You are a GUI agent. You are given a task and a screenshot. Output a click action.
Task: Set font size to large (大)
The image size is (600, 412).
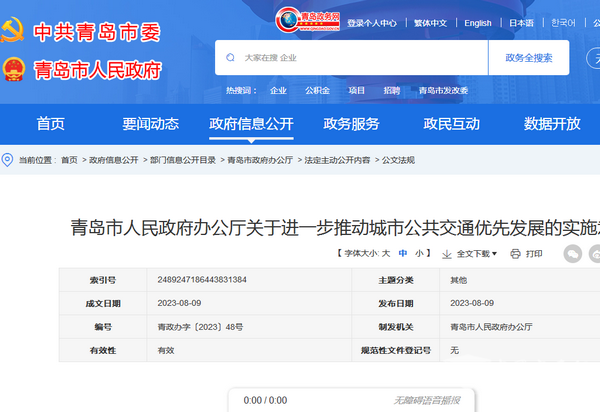(x=386, y=254)
